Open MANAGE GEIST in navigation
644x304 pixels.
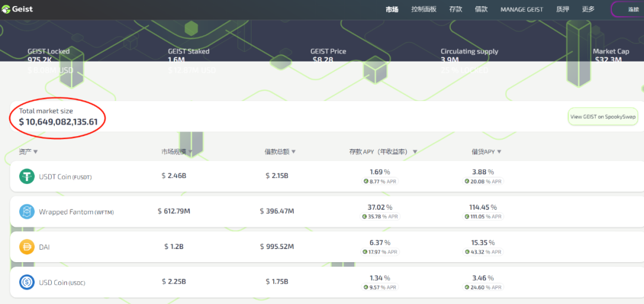(522, 9)
